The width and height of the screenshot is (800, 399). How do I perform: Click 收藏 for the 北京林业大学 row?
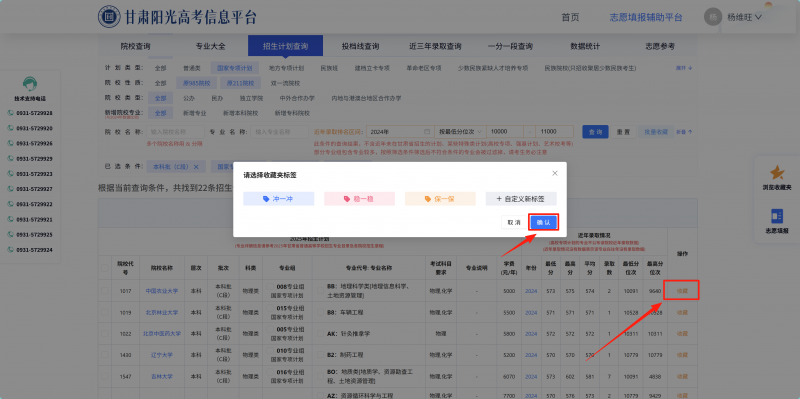[682, 312]
